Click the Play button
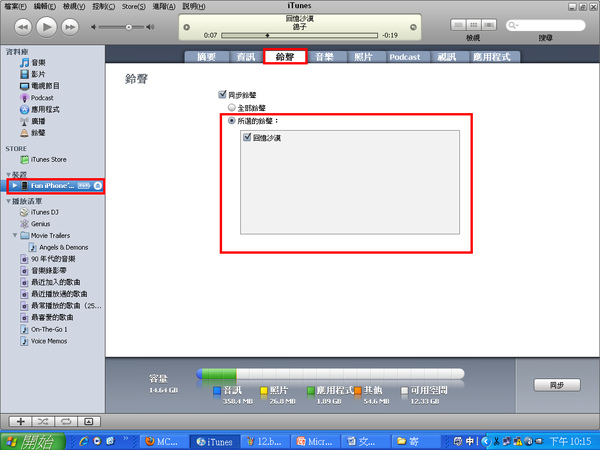600x450 pixels. pyautogui.click(x=46, y=27)
